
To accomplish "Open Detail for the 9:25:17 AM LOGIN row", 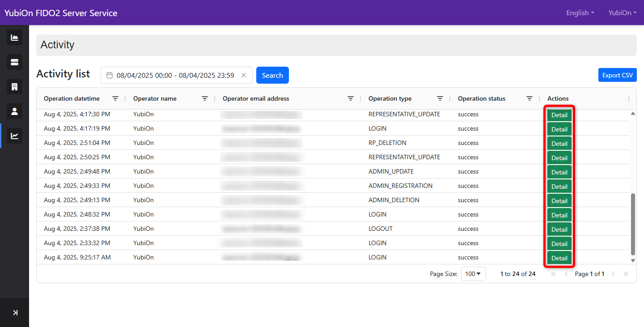I will click(x=559, y=258).
